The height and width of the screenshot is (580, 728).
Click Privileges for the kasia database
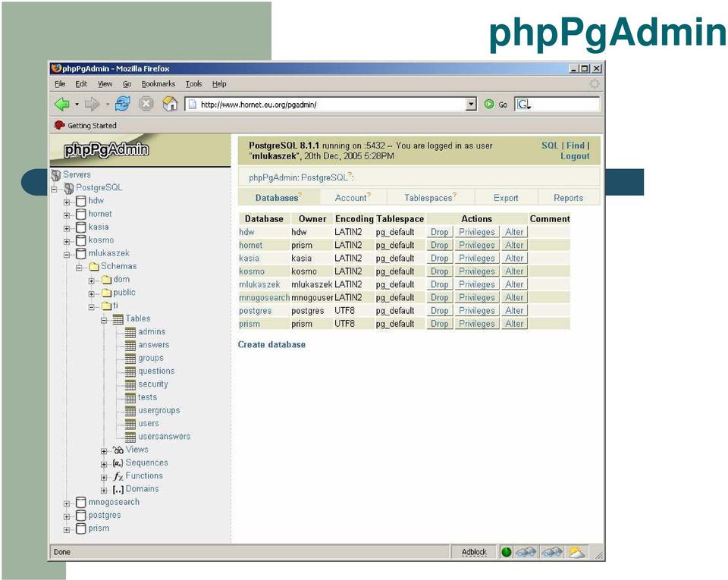tap(477, 258)
